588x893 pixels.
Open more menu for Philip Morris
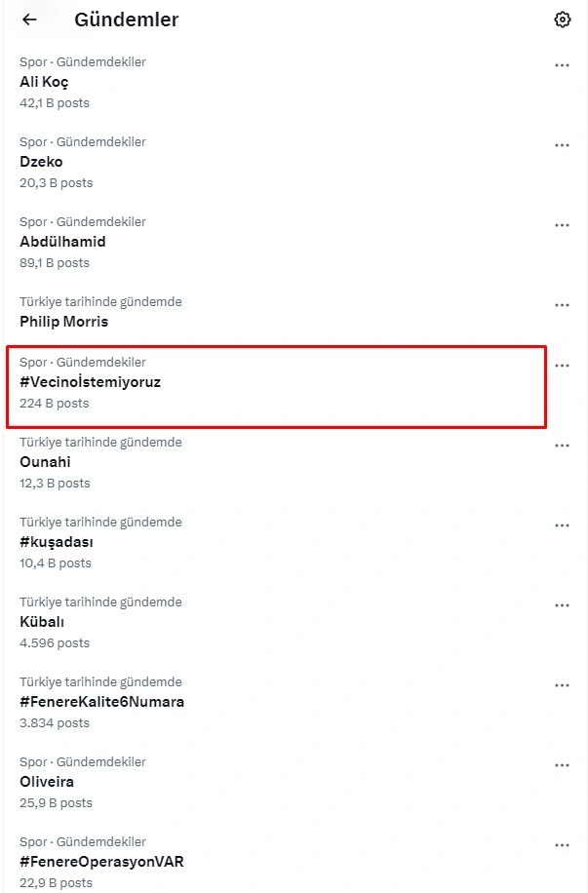(x=562, y=305)
